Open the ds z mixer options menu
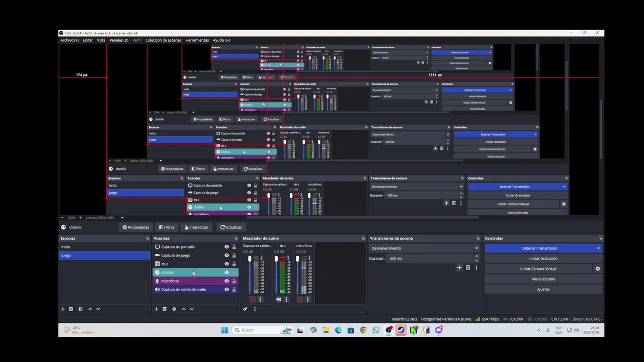The width and height of the screenshot is (644, 362). 286,299
